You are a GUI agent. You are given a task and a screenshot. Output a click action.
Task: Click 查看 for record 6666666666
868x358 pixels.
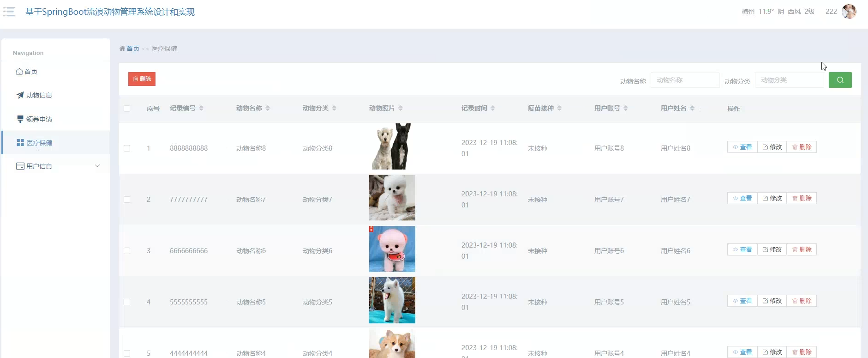coord(742,249)
